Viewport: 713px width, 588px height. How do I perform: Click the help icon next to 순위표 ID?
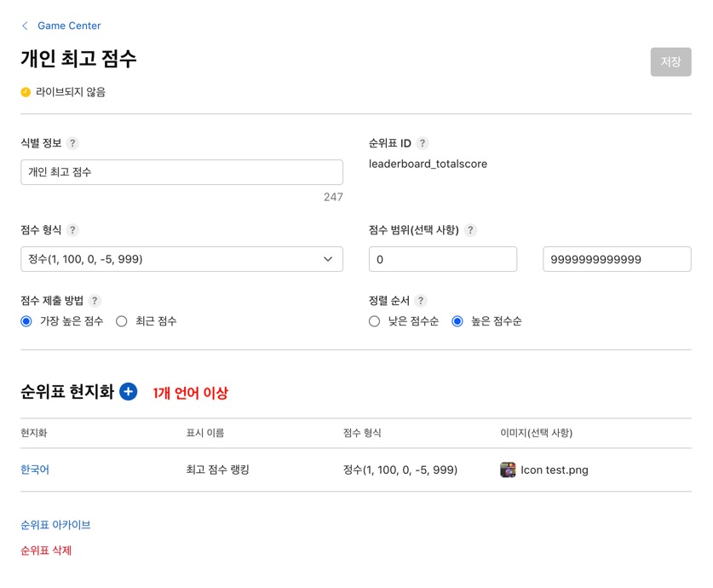click(423, 143)
